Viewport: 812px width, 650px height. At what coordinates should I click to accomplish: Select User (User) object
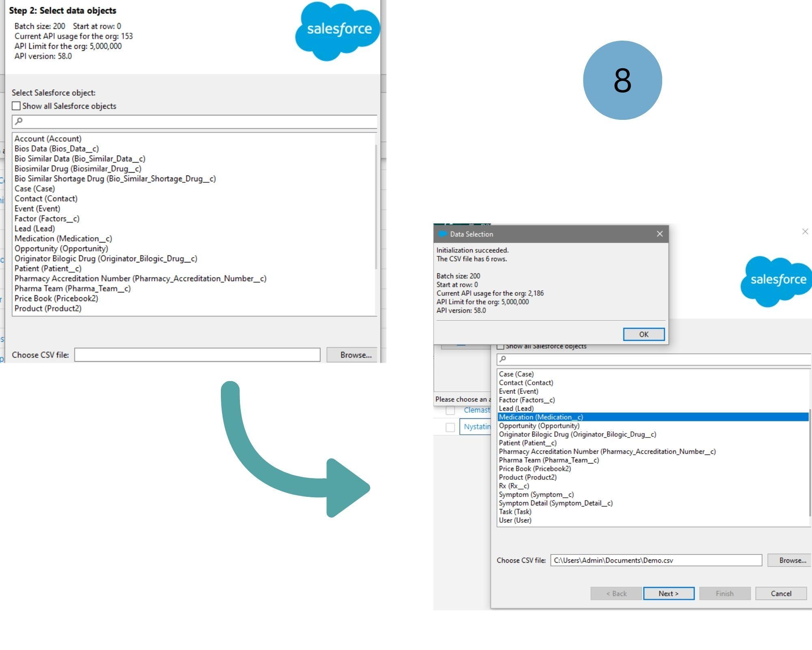click(x=515, y=520)
